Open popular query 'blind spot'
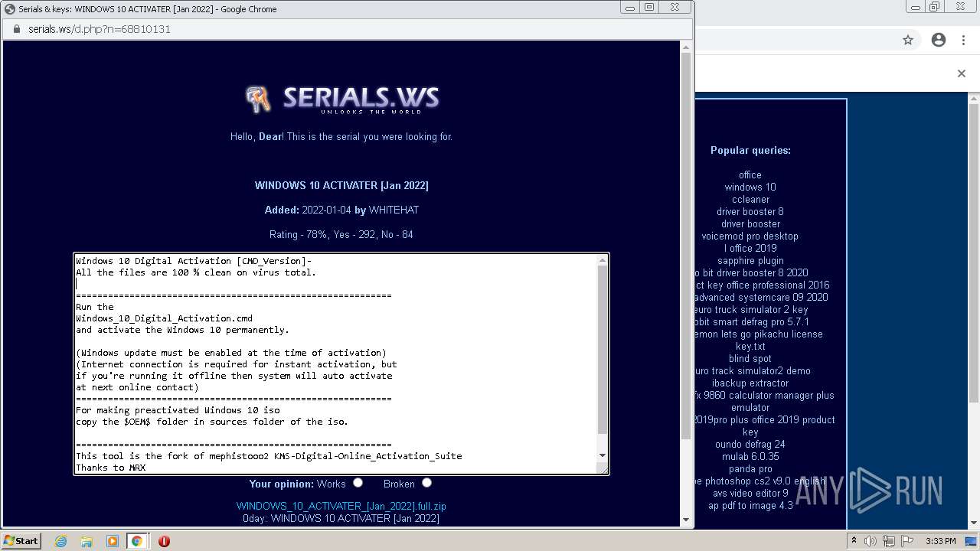This screenshot has height=551, width=980. pos(750,358)
